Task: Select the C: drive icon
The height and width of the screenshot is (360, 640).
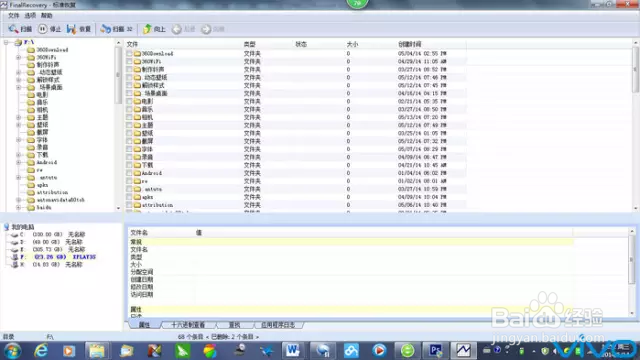Action: 15,235
